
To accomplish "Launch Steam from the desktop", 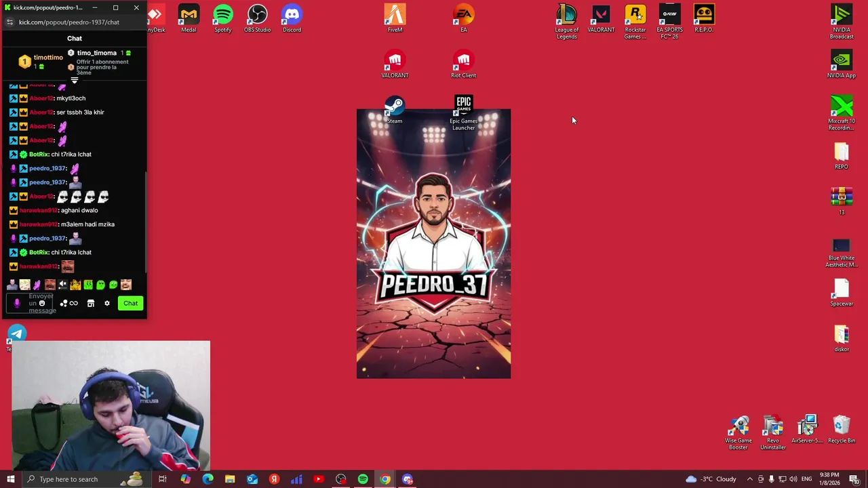I will coord(395,110).
